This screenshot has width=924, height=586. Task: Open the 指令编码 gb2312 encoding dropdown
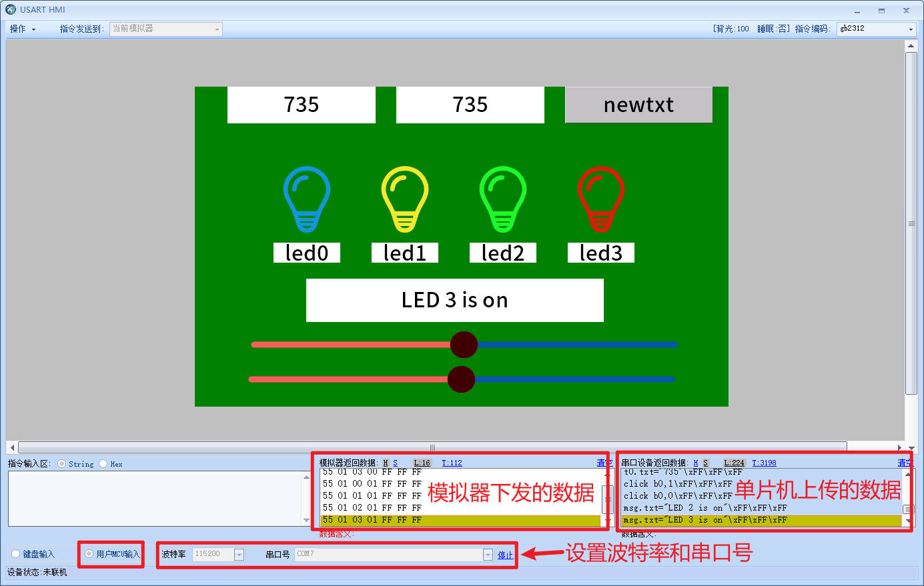[911, 29]
